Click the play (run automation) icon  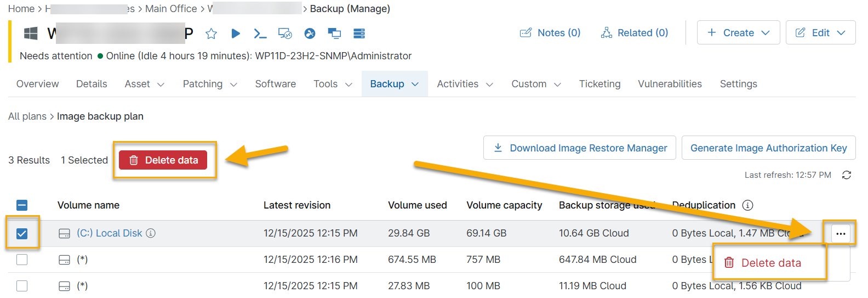tap(236, 33)
